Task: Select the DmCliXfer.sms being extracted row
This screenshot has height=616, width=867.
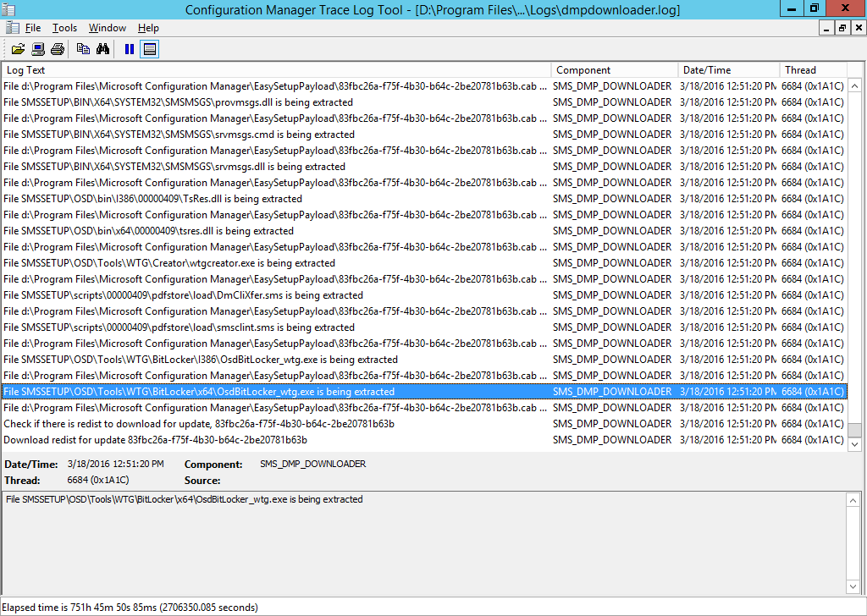Action: 424,295
